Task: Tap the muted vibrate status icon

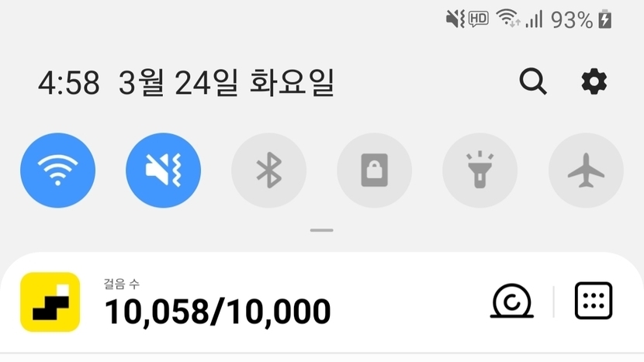Action: (455, 19)
